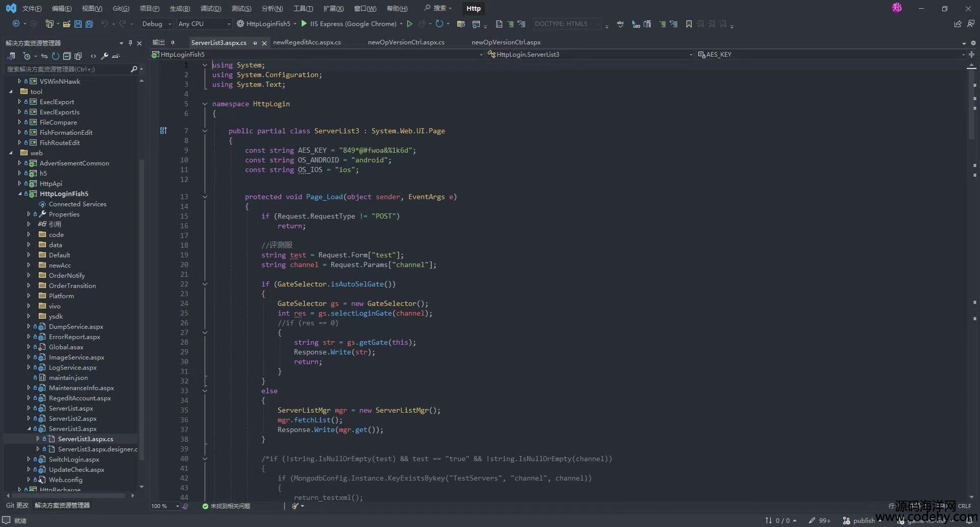Click the Git 更改 bottom panel tab
This screenshot has height=527, width=980.
click(17, 505)
